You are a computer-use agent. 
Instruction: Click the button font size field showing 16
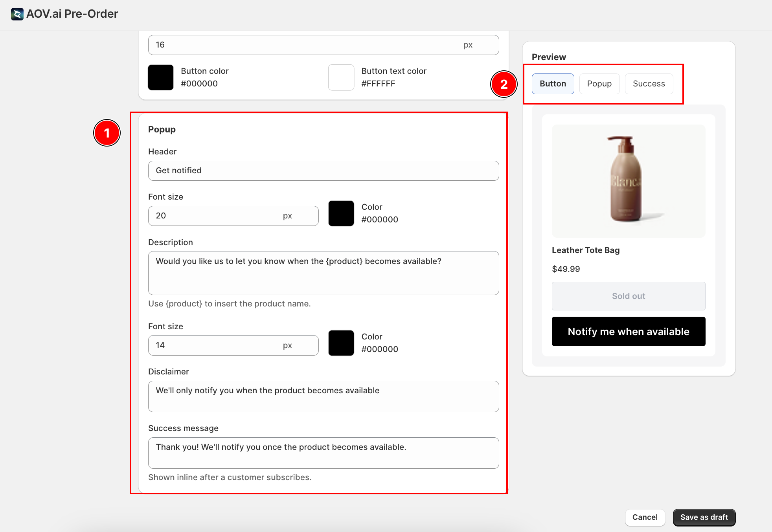[324, 45]
